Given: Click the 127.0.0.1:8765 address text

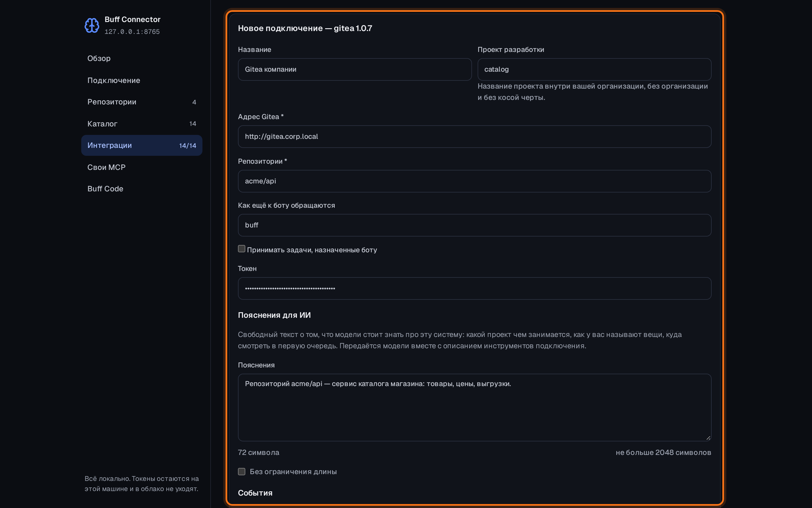Looking at the screenshot, I should pyautogui.click(x=132, y=32).
